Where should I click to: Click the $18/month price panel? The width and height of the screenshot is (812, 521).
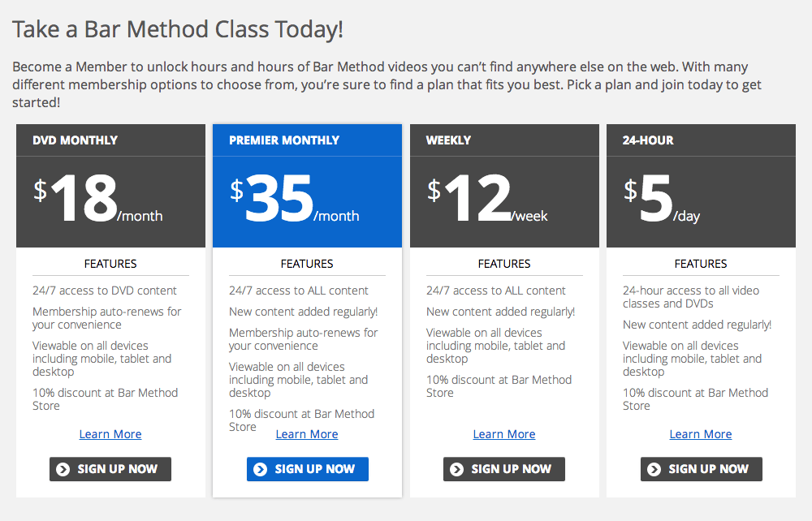110,202
